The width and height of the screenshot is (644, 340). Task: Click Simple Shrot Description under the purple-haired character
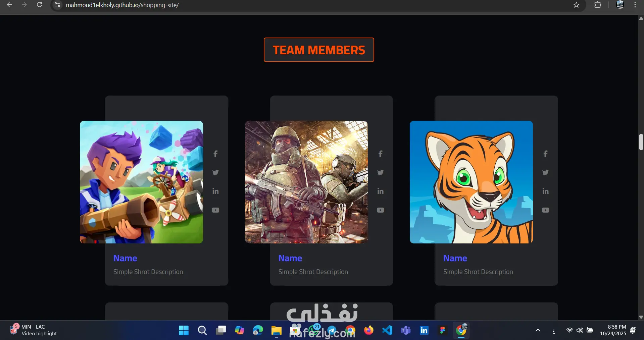[x=148, y=272]
